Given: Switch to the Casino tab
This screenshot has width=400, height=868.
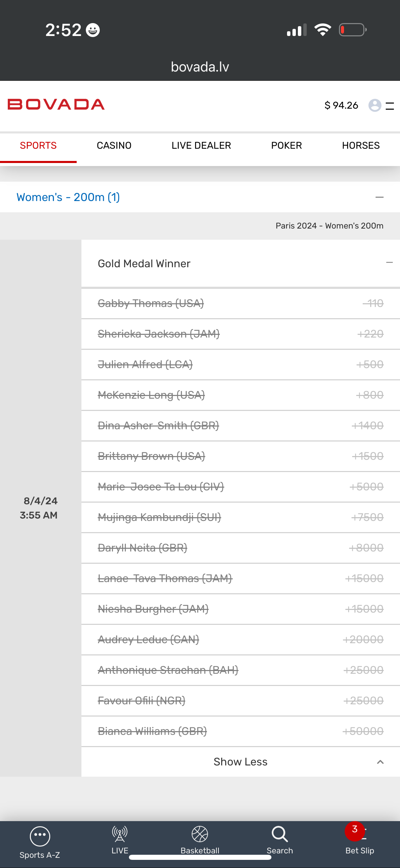Looking at the screenshot, I should [x=114, y=146].
